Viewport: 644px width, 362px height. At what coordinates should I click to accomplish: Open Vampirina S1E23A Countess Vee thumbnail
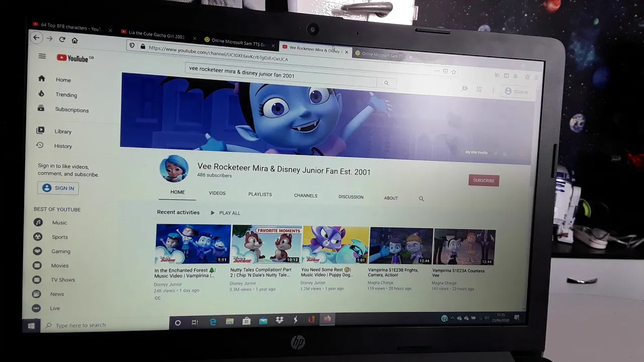(464, 247)
